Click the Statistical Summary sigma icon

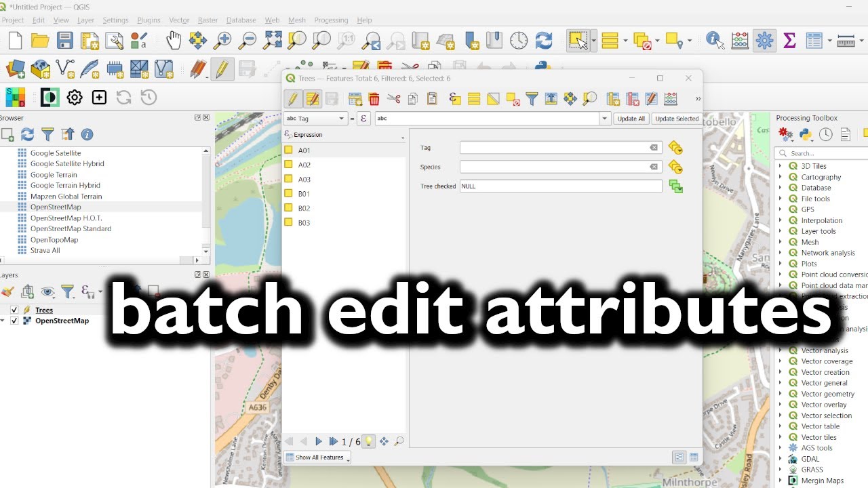point(789,41)
